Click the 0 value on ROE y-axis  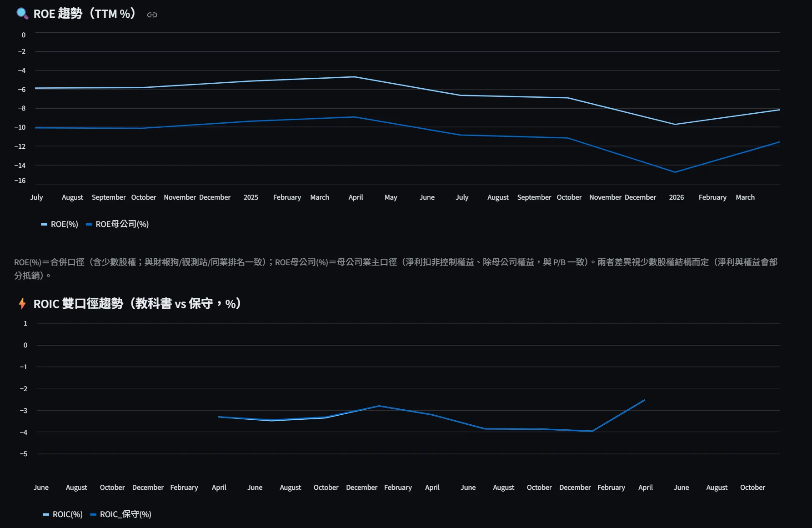[x=24, y=35]
